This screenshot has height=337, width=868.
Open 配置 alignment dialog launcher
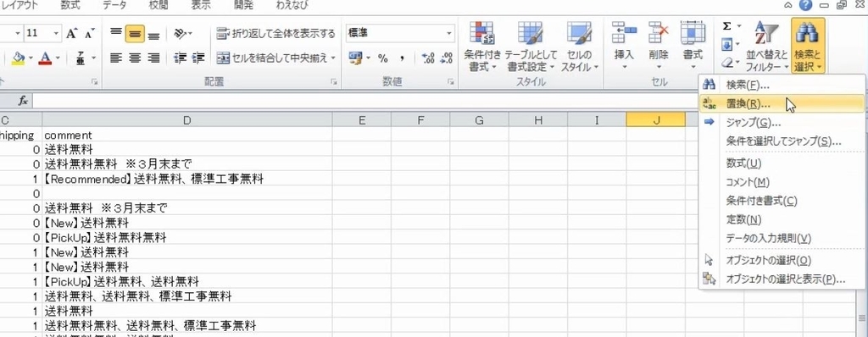point(334,82)
